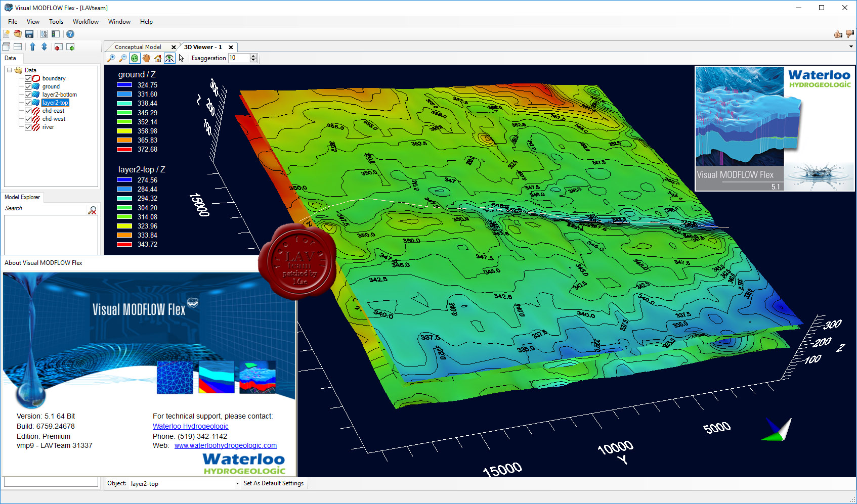Close the Conceptual Model tab
857x504 pixels.
coord(174,47)
